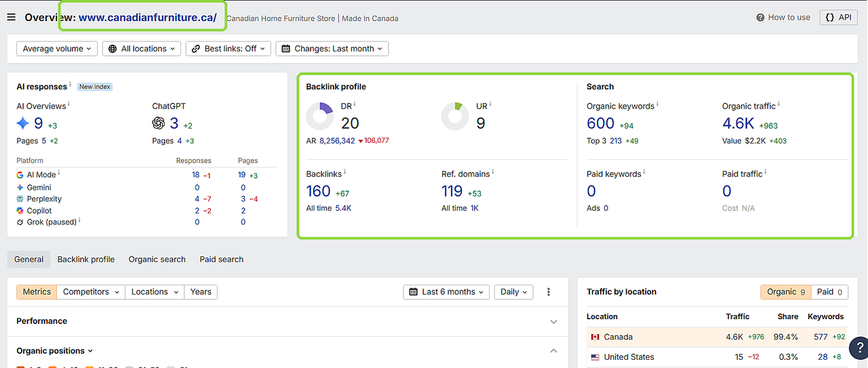
Task: Open the 600 Organic keywords value link
Action: 601,123
